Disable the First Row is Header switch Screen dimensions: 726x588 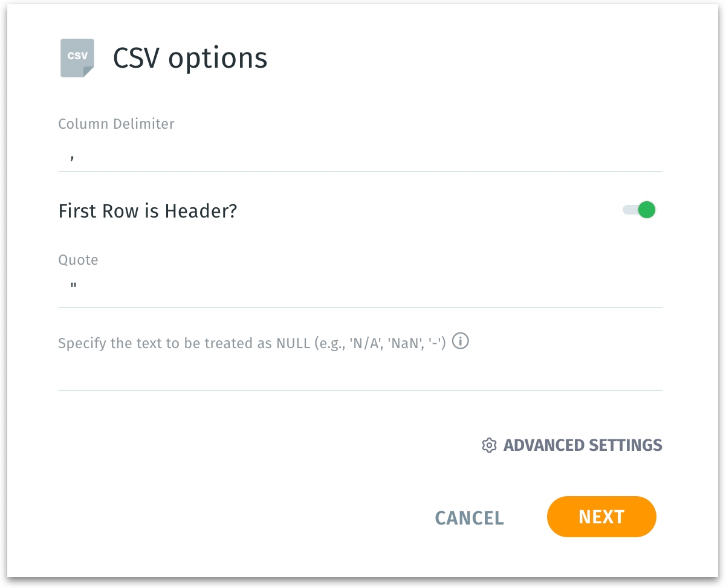(639, 210)
